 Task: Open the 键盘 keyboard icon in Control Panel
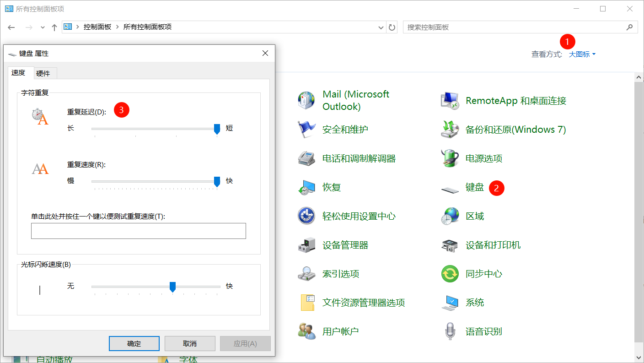pos(450,188)
